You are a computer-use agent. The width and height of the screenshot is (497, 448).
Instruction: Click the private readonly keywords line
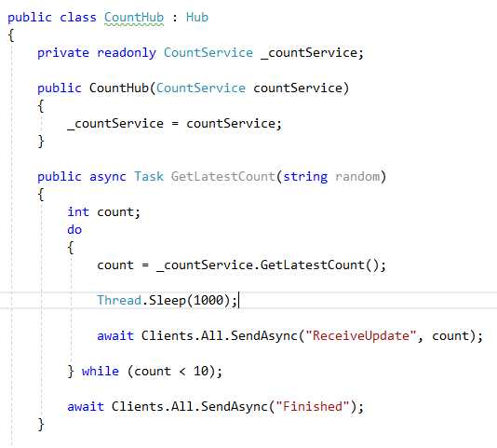tap(97, 53)
